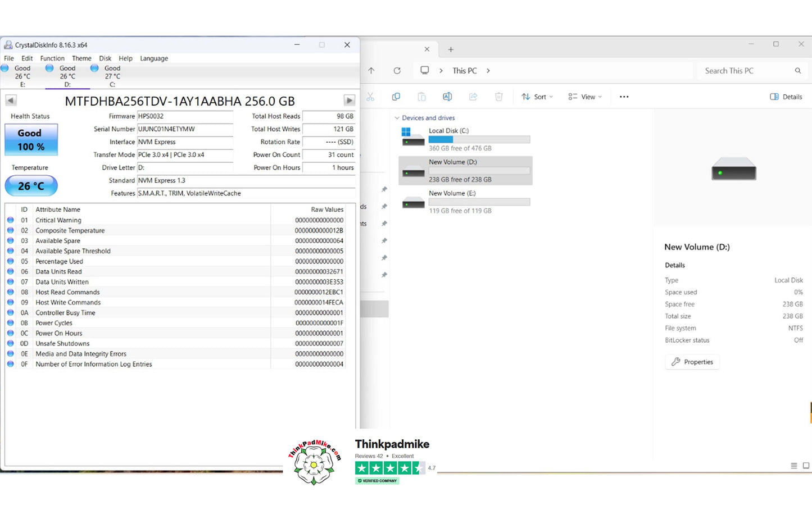Viewport: 812px width, 510px height.
Task: Open Properties in the details pane
Action: (692, 362)
